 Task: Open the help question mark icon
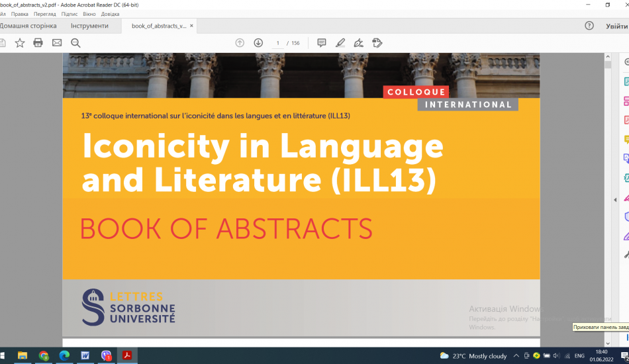(589, 26)
